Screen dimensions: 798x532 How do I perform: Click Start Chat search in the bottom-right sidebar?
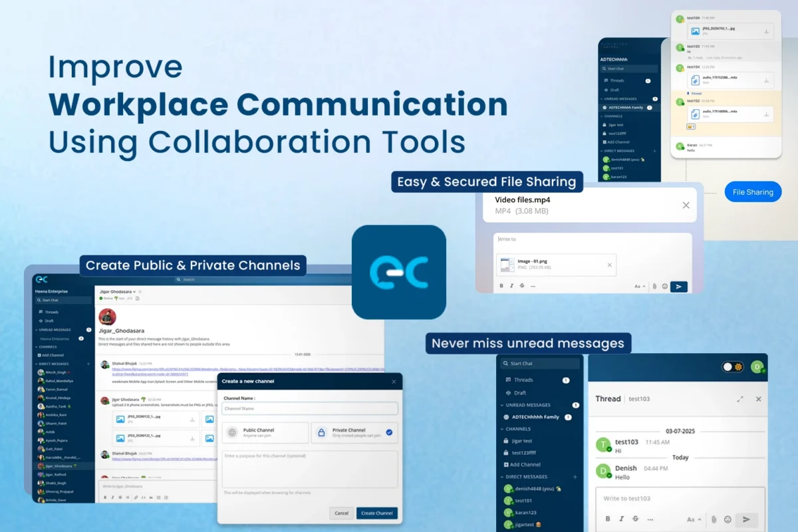540,364
